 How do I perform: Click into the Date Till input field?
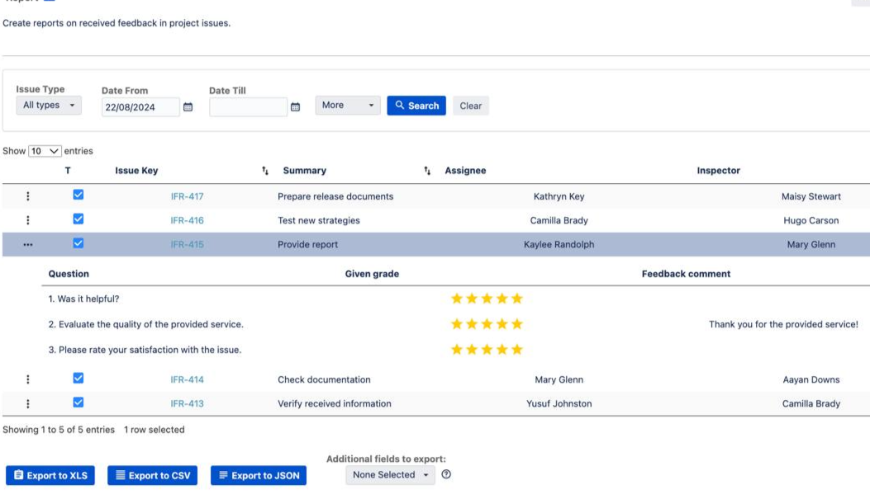[x=248, y=106]
